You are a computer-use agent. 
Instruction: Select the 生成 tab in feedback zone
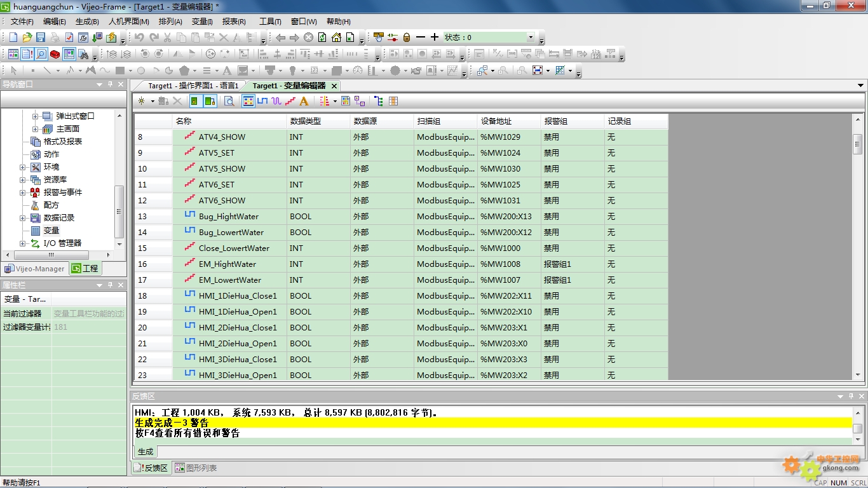pyautogui.click(x=146, y=452)
